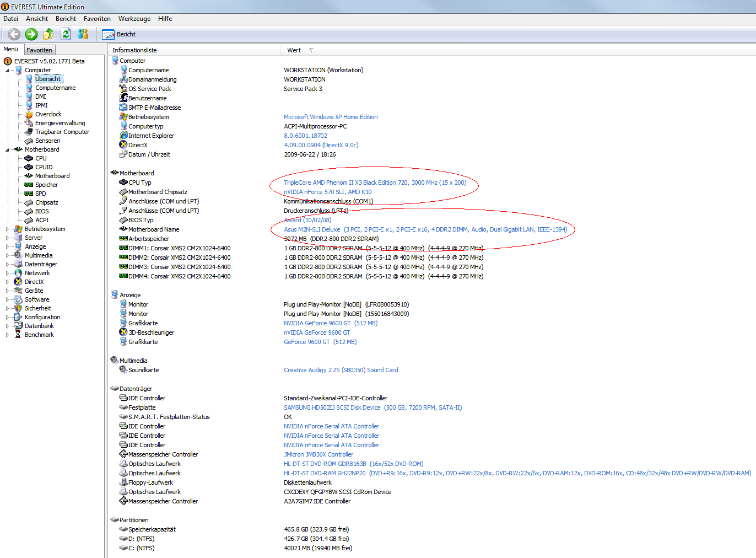Click the EVEREST v5.02.1771 Beta root icon
Viewport: 756px width, 558px height.
[8, 61]
